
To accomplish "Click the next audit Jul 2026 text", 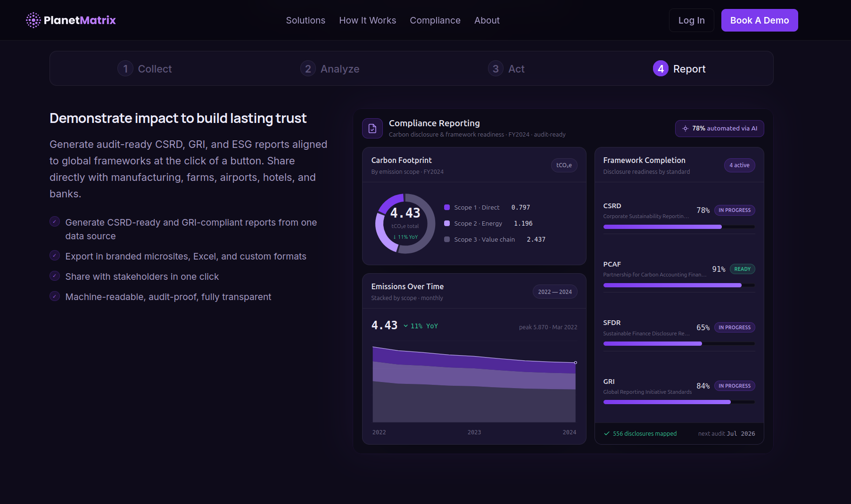I will 727,434.
